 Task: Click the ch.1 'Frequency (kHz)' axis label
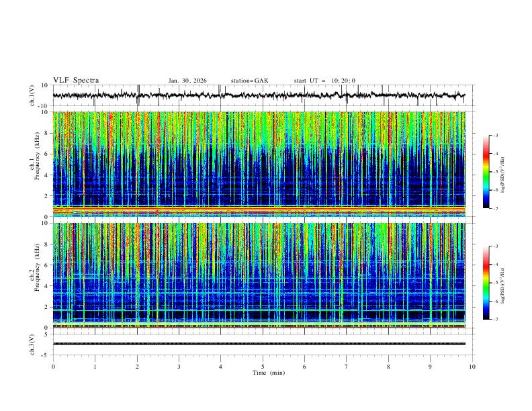37,156
